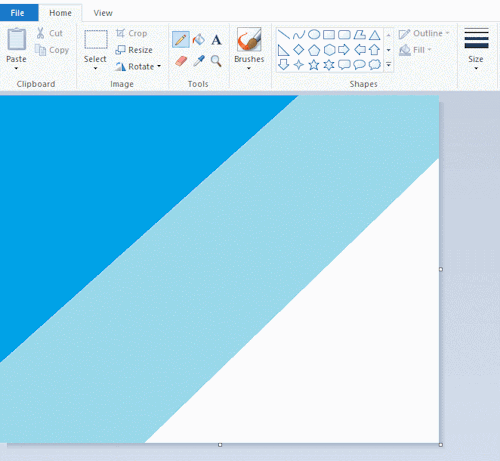Open the Brushes dropdown arrow
500x461 pixels.
click(249, 69)
